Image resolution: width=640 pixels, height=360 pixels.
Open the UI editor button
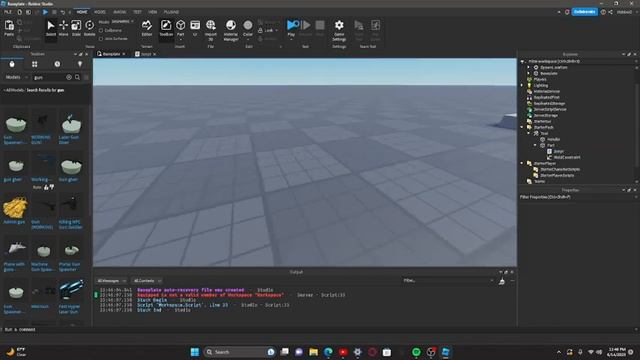tap(195, 28)
